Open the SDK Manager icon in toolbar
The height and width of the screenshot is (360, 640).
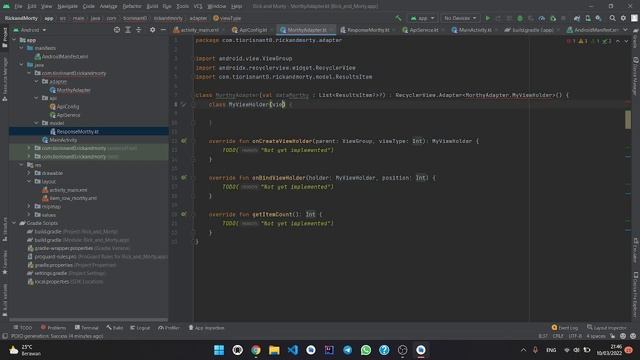tap(598, 18)
